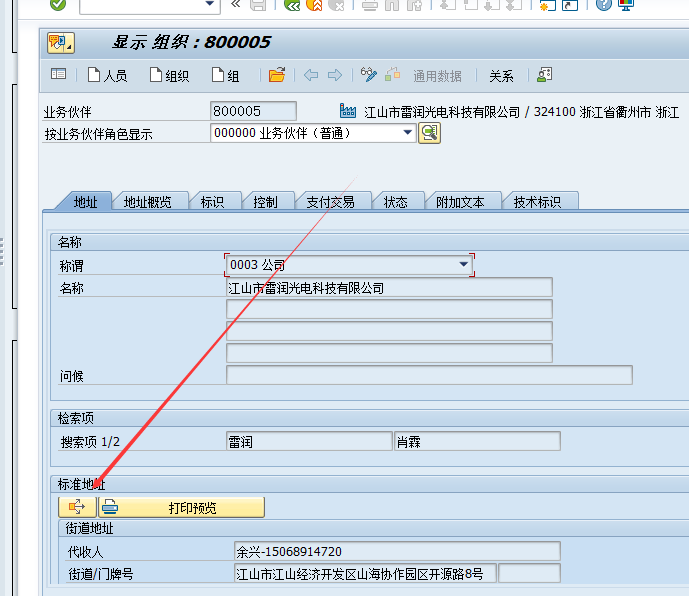Click the green Enter checkmark icon

(x=58, y=4)
